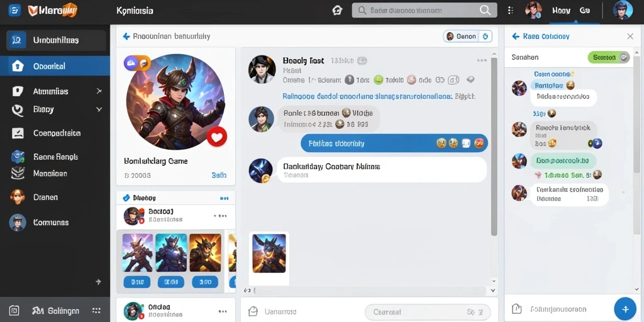
Task: Click the Dranen monkey avatar icon
Action: (18, 197)
